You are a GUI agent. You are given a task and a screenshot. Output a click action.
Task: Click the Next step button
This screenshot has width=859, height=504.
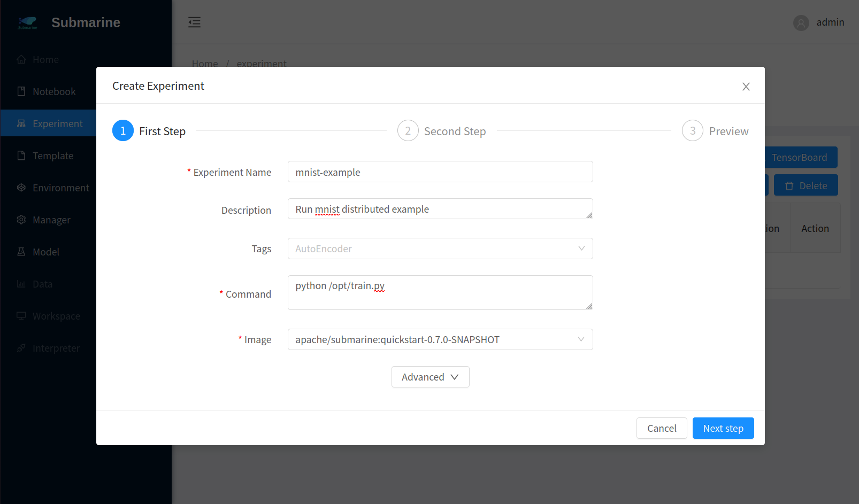click(723, 428)
